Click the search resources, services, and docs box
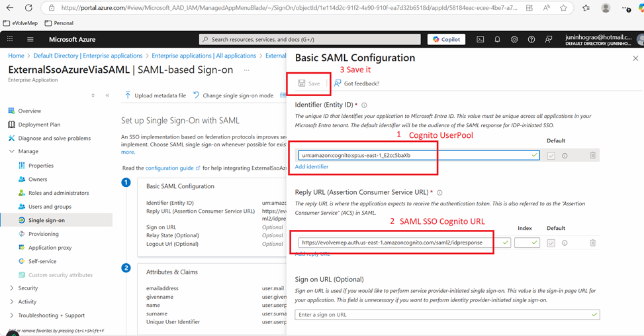This screenshot has width=644, height=336. click(310, 40)
